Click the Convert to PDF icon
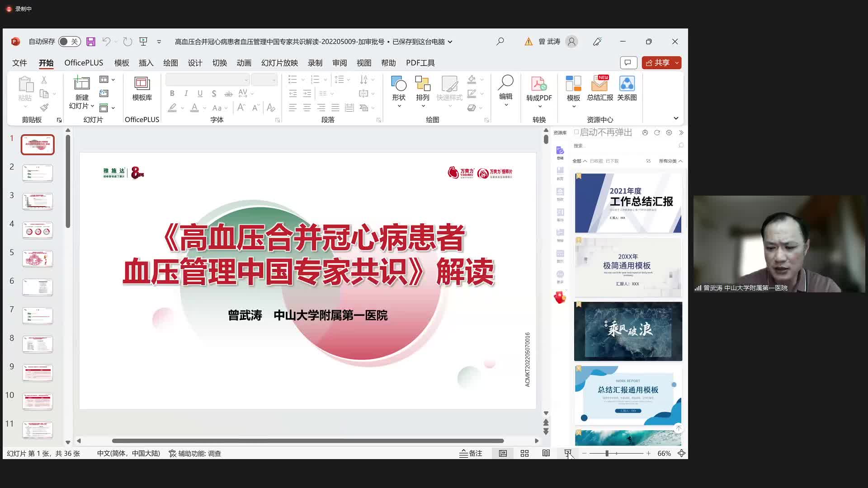The width and height of the screenshot is (868, 488). (538, 84)
